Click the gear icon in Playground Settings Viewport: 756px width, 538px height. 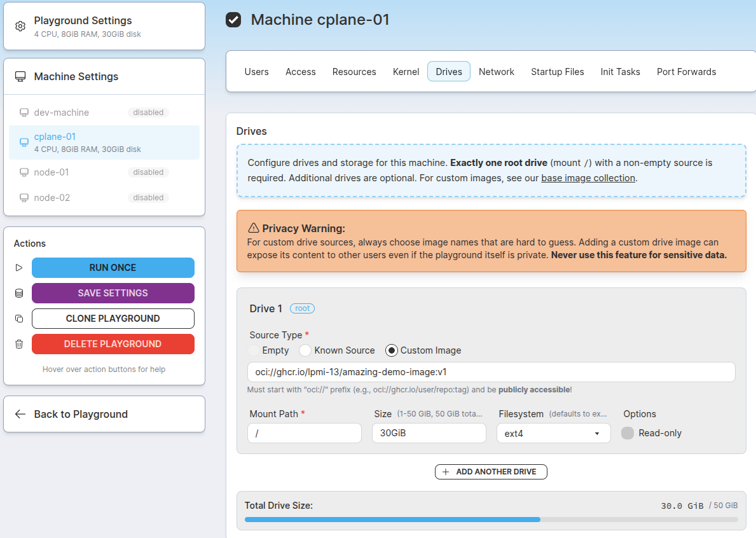[x=19, y=26]
